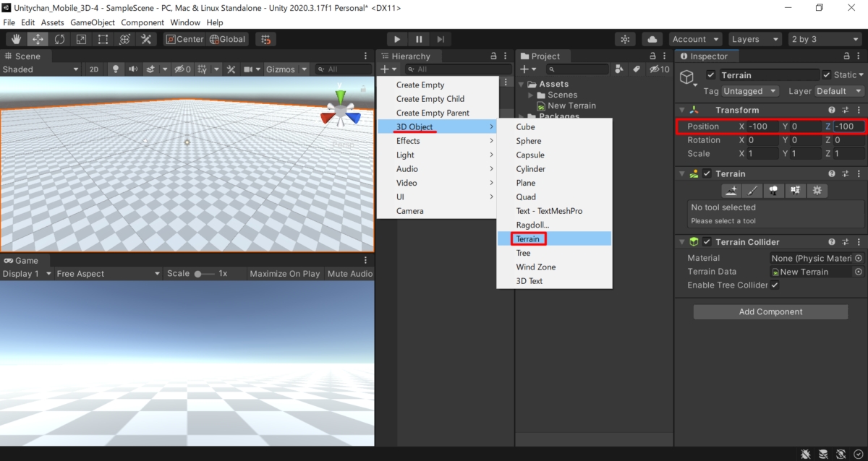868x461 pixels.
Task: Choose Cube from the 3D Object submenu
Action: (554, 127)
